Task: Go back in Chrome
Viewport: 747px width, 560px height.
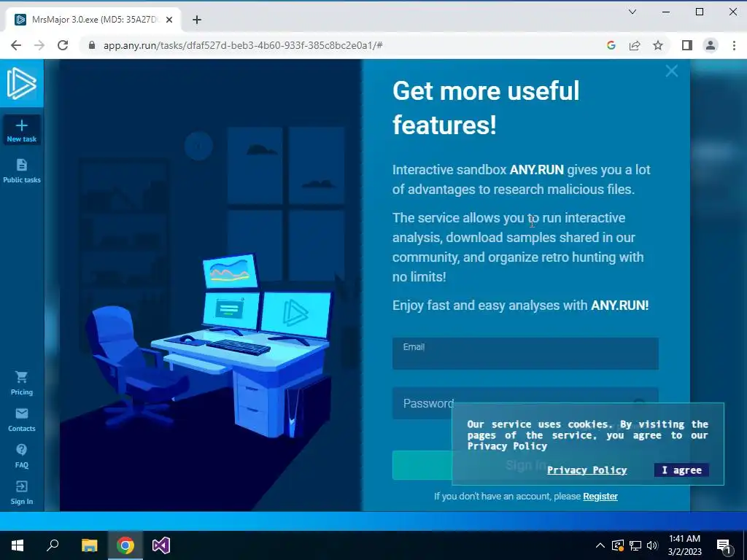Action: point(16,45)
